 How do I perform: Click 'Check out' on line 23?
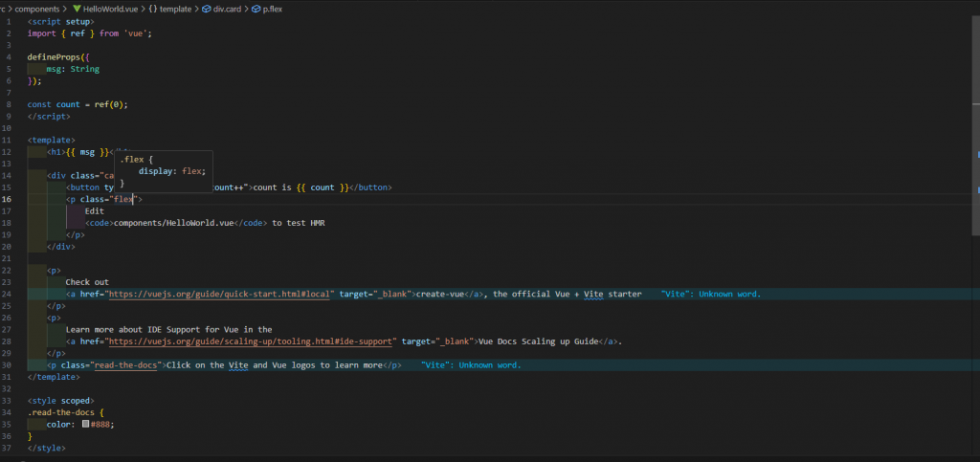87,282
